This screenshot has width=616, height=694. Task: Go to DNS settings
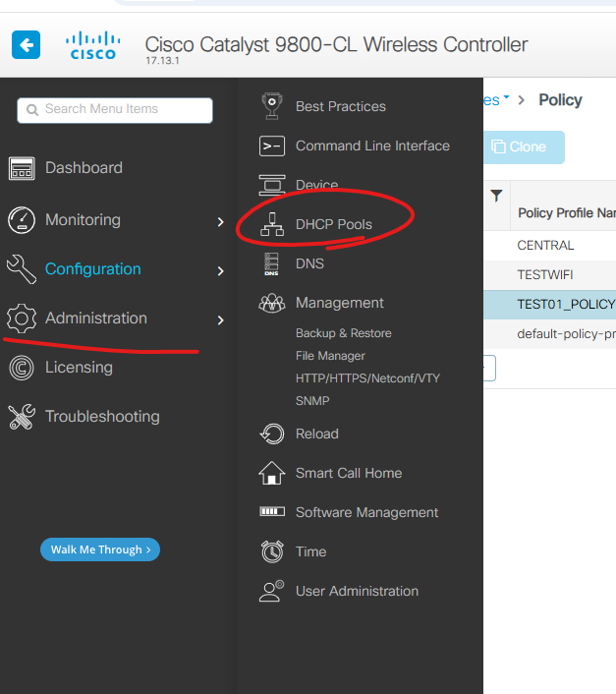pos(309,263)
